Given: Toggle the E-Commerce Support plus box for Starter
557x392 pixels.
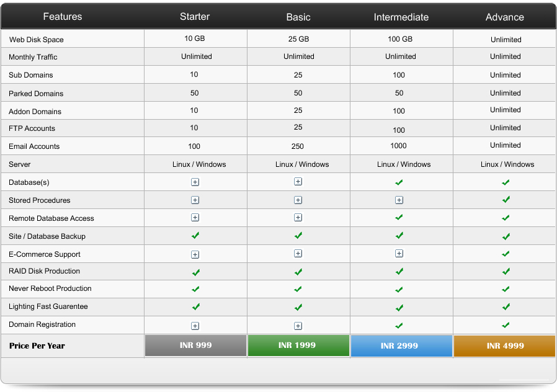Looking at the screenshot, I should (195, 254).
